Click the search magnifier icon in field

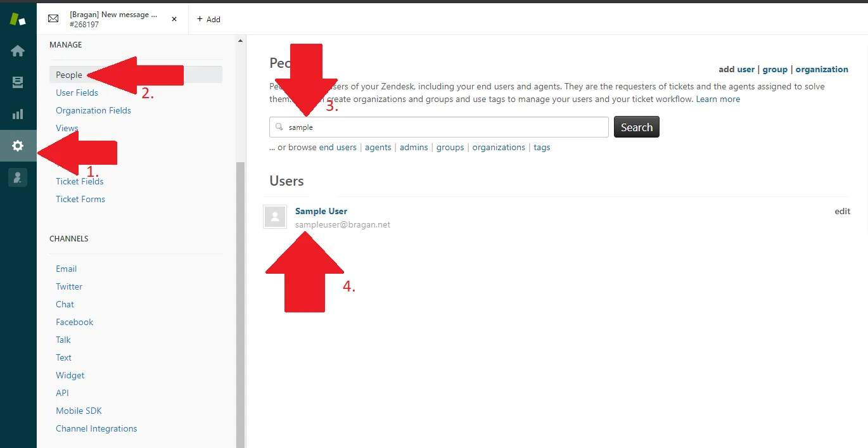pyautogui.click(x=279, y=127)
